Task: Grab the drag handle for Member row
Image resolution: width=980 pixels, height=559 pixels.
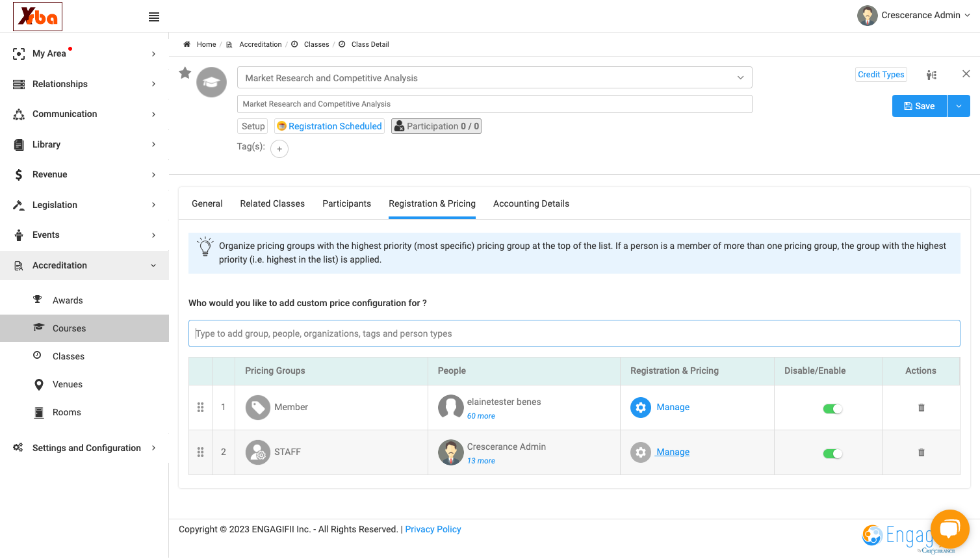Action: click(200, 408)
